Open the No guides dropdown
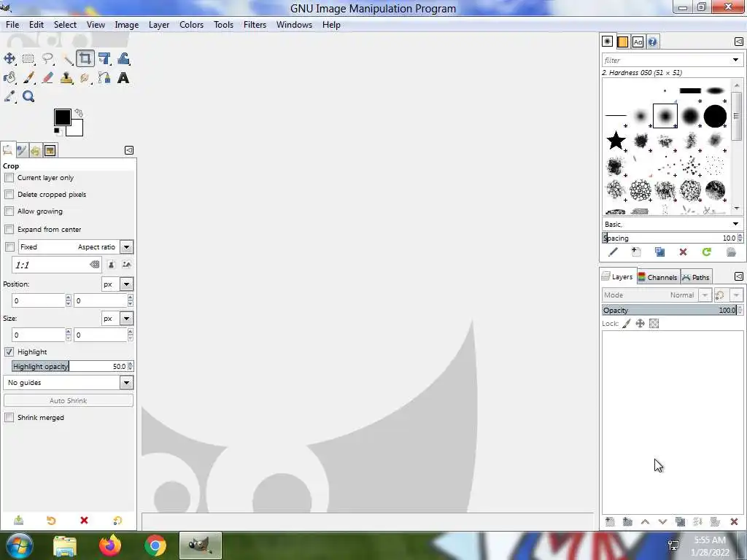The image size is (747, 560). pos(126,383)
